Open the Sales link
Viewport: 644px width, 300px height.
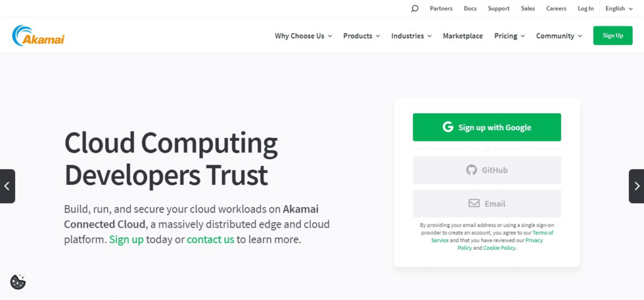click(x=528, y=8)
